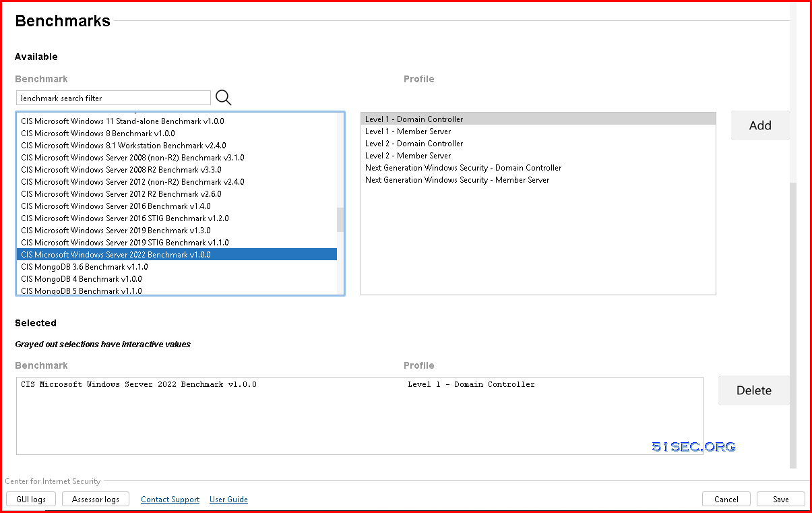Select Windows Server 2008 R2 Benchmark v3.3.0
This screenshot has width=812, height=513.
177,170
